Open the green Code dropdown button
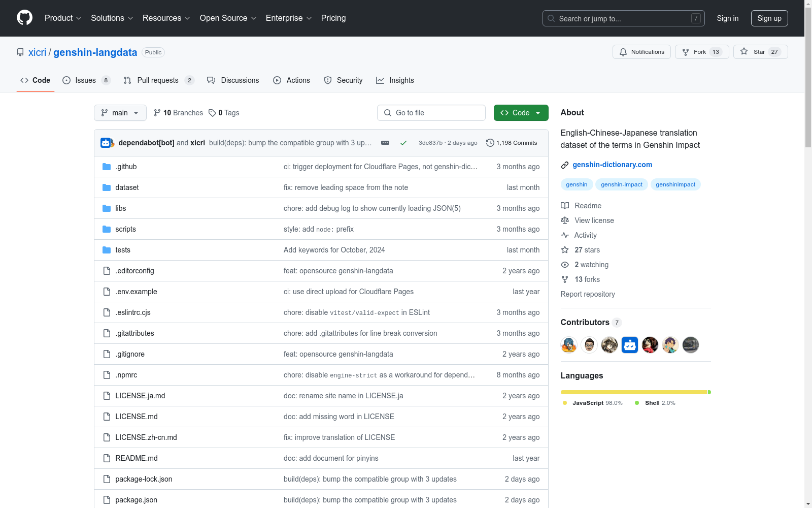The image size is (812, 508). [521, 113]
